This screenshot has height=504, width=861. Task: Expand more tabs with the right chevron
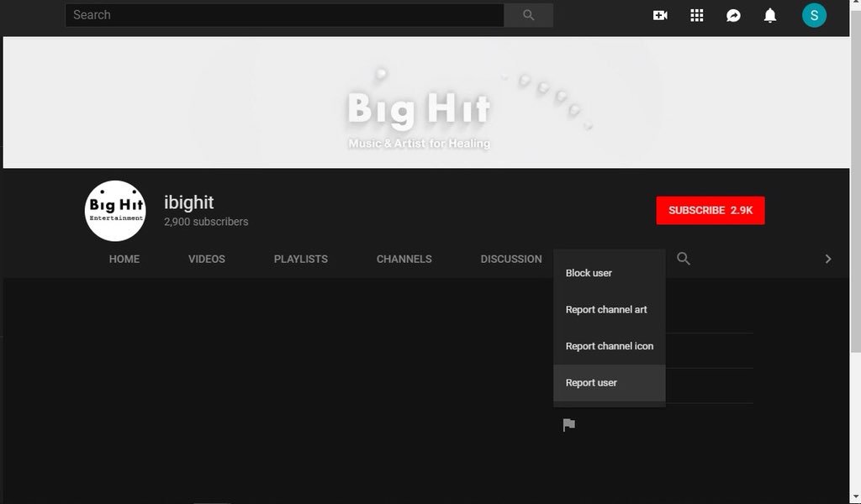coord(828,259)
